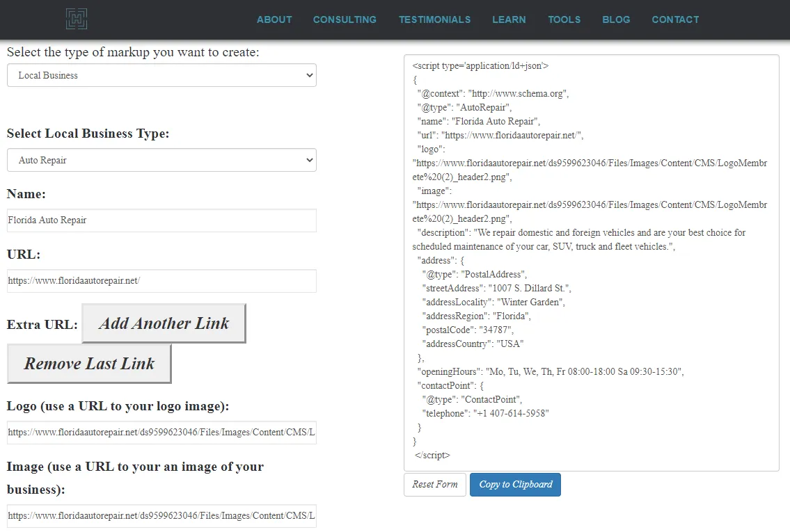
Task: Select the Learn navigation item
Action: 509,19
